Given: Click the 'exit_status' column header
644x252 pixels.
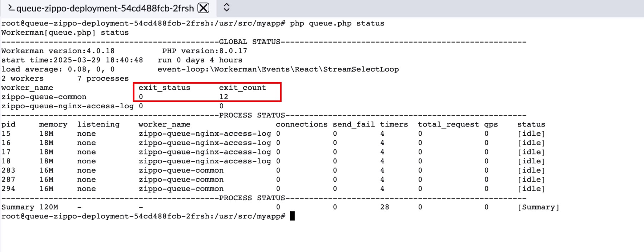Looking at the screenshot, I should click(x=164, y=88).
